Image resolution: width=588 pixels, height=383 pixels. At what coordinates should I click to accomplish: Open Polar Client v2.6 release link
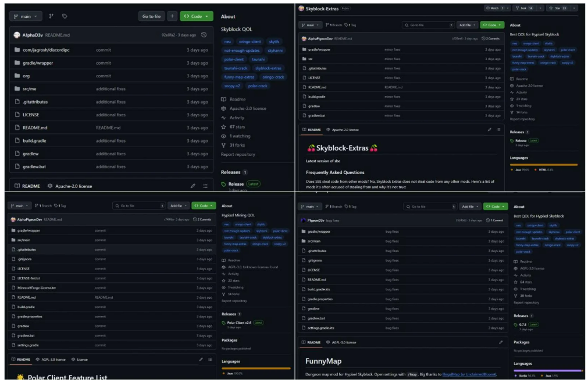[239, 322]
